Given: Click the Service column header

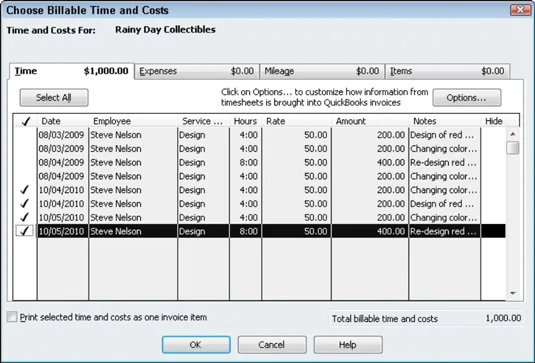Looking at the screenshot, I should (x=204, y=121).
